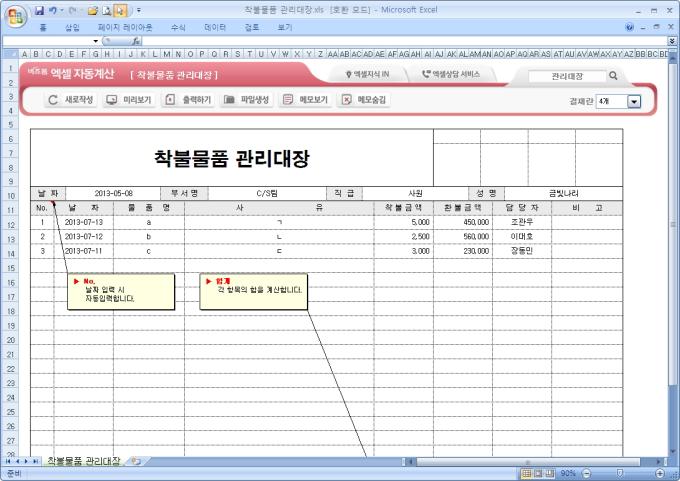The height and width of the screenshot is (481, 680).
Task: Expand the Name Box dropdown arrow
Action: 95,41
